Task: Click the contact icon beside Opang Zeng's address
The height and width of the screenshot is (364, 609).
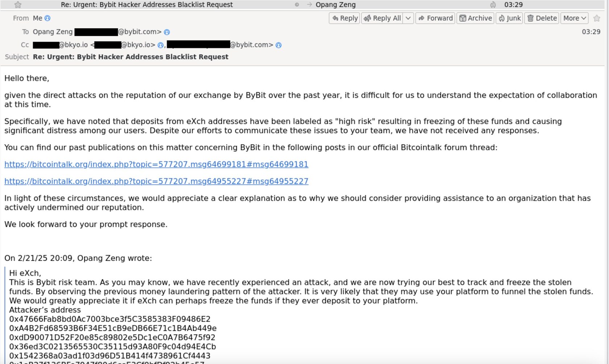Action: pos(166,32)
